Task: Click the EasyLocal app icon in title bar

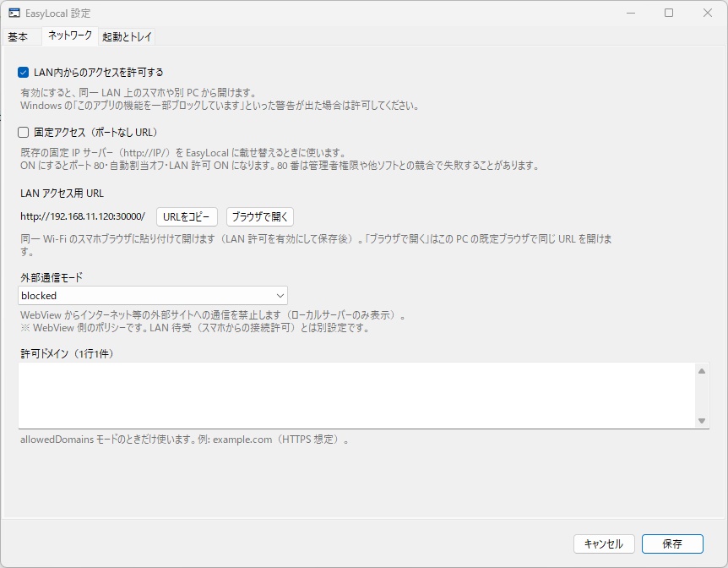Action: click(14, 13)
